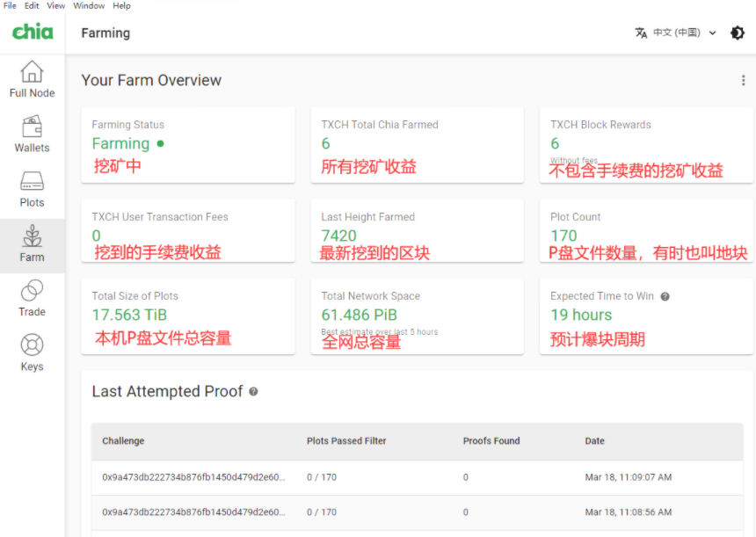Open the Window menu
The height and width of the screenshot is (537, 756).
click(88, 5)
